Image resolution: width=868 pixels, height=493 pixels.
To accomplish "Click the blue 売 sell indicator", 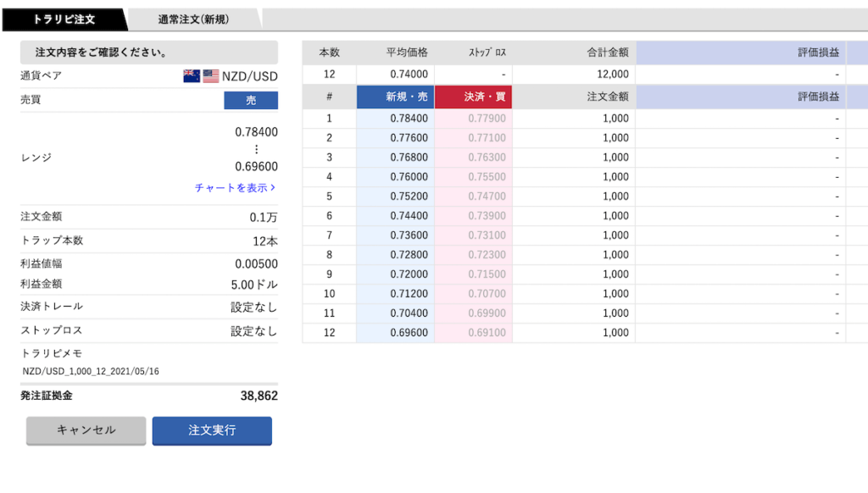I will 251,100.
